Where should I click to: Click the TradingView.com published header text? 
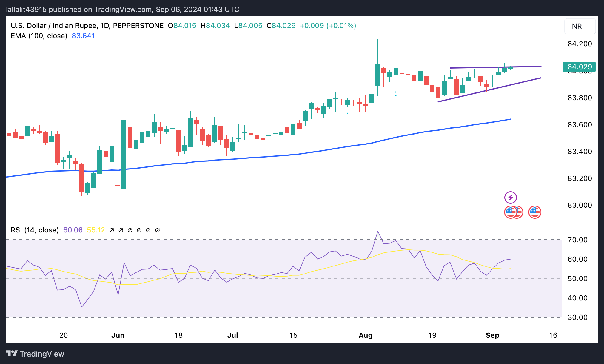(x=122, y=9)
